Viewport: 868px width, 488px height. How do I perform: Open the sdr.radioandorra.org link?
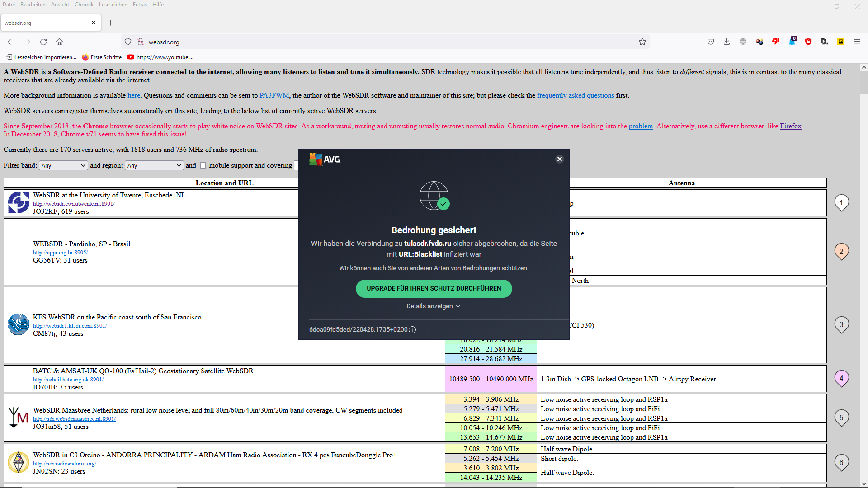click(65, 464)
